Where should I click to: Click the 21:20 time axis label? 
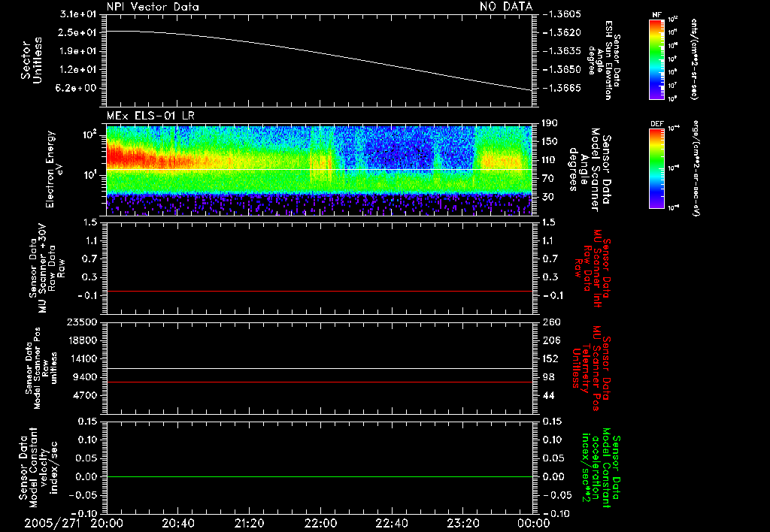click(x=249, y=523)
